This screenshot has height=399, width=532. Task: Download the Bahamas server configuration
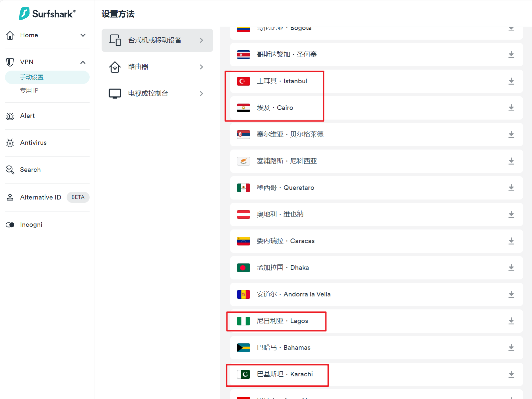[x=511, y=348]
